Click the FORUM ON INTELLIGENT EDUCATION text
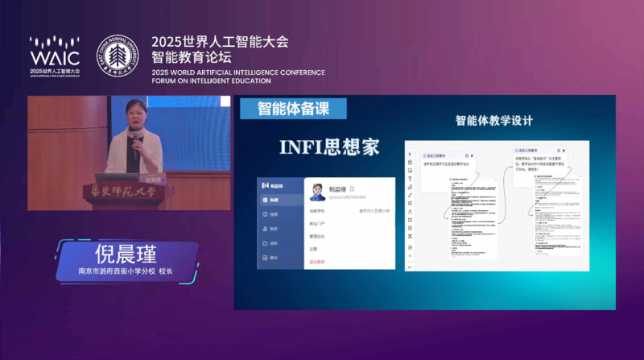The height and width of the screenshot is (360, 644). click(x=211, y=81)
